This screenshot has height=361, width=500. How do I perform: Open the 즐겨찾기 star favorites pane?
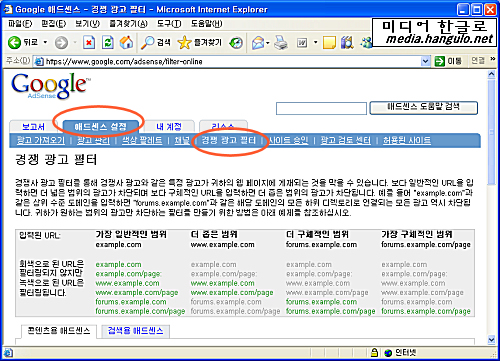pos(199,42)
